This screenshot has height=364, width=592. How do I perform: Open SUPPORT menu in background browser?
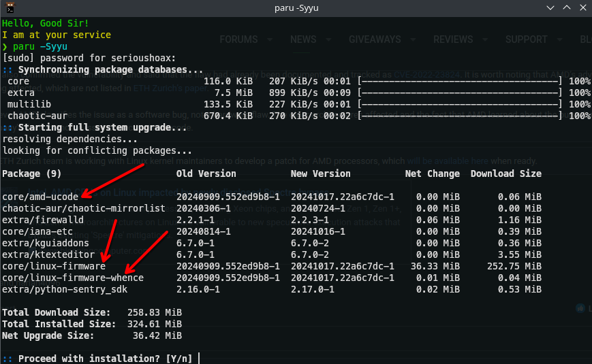coord(527,39)
